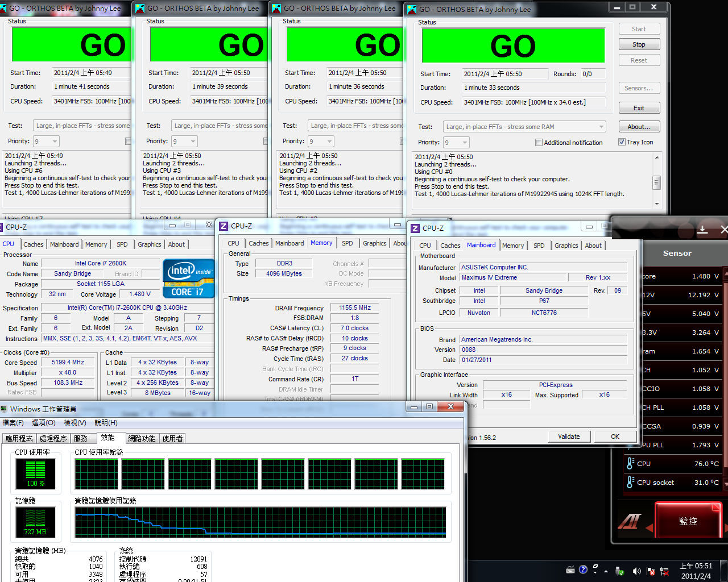This screenshot has width=728, height=582.
Task: Click the ORTHOS log scrollbar down arrow
Action: coord(656,204)
